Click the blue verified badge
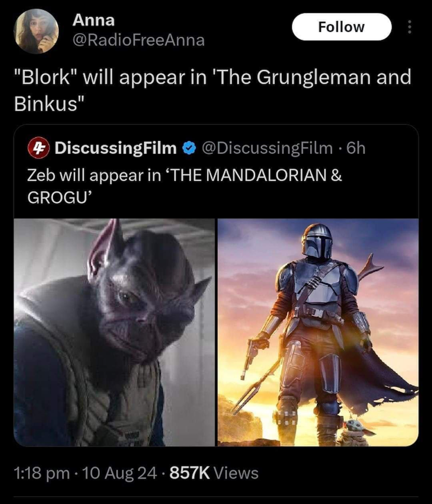Viewport: 432px width, 504px height. 189,148
